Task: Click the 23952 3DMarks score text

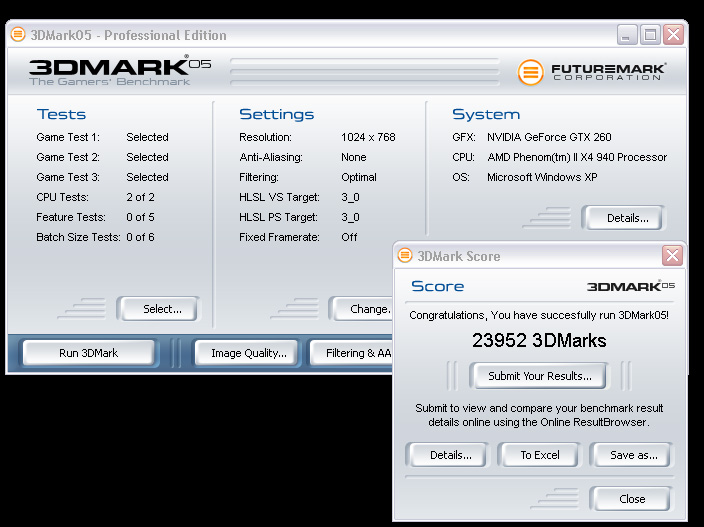Action: pos(539,340)
